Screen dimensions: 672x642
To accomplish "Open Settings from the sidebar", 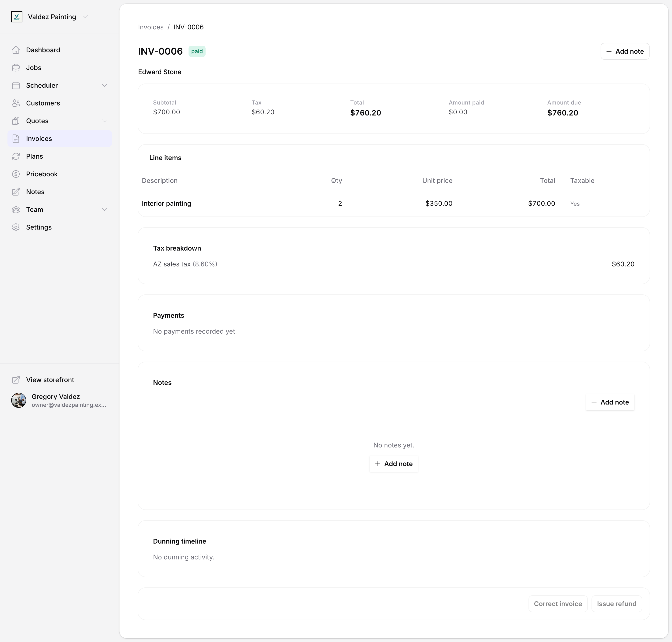I will pyautogui.click(x=59, y=228).
